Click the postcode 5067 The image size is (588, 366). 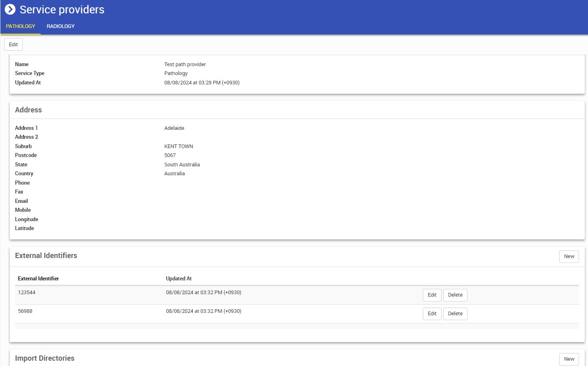[170, 155]
